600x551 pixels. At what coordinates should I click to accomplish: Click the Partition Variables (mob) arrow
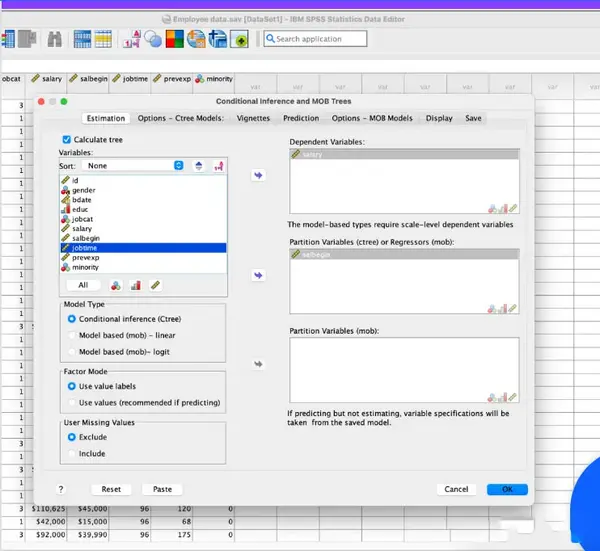coord(258,364)
